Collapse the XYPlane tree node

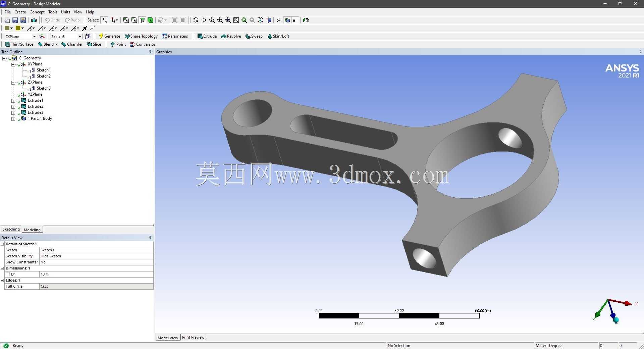13,64
